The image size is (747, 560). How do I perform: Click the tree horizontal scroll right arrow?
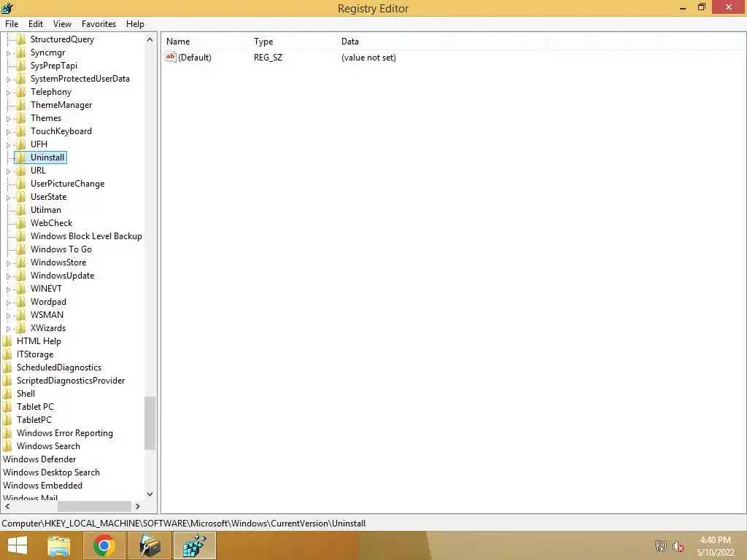[x=138, y=506]
